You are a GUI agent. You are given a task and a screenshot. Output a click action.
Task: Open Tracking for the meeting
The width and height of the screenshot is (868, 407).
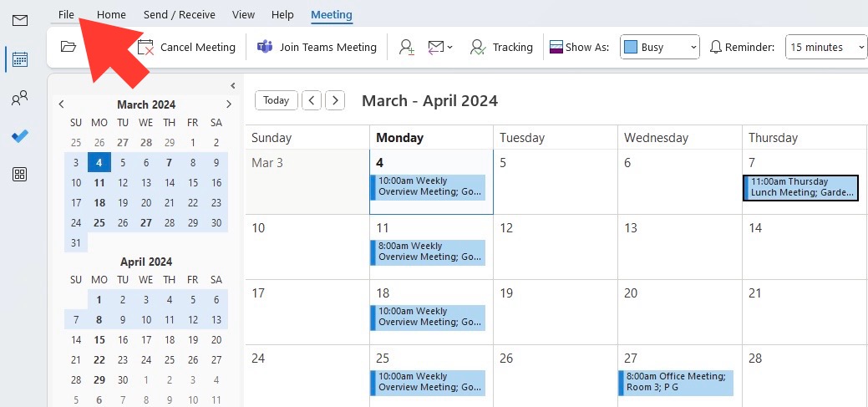(501, 47)
